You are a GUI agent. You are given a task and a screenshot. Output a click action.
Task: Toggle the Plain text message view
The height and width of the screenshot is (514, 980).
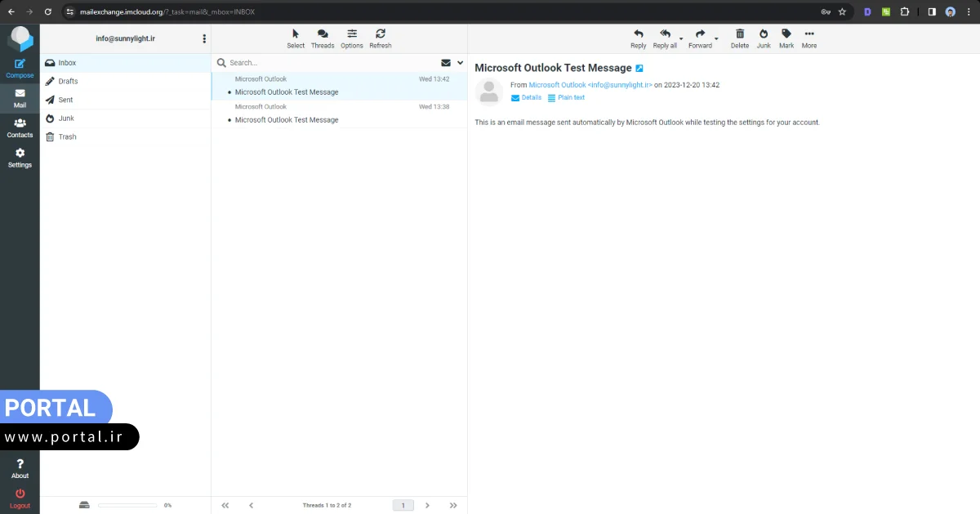point(566,98)
